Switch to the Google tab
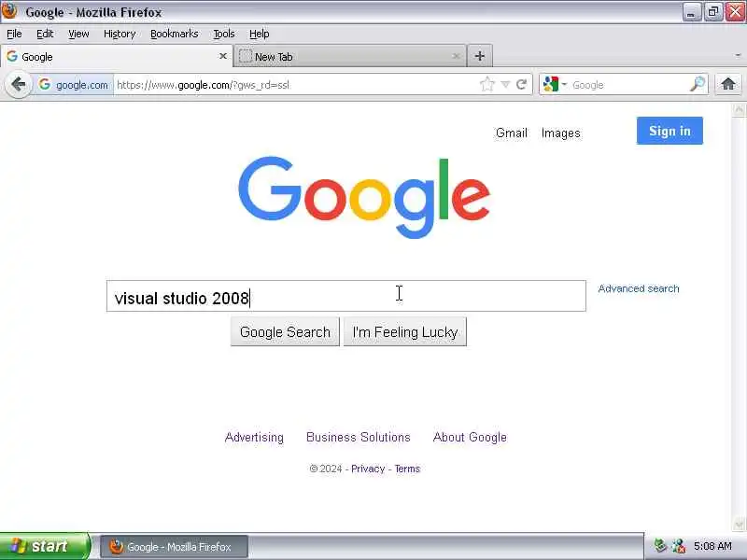The height and width of the screenshot is (560, 747). pos(117,56)
